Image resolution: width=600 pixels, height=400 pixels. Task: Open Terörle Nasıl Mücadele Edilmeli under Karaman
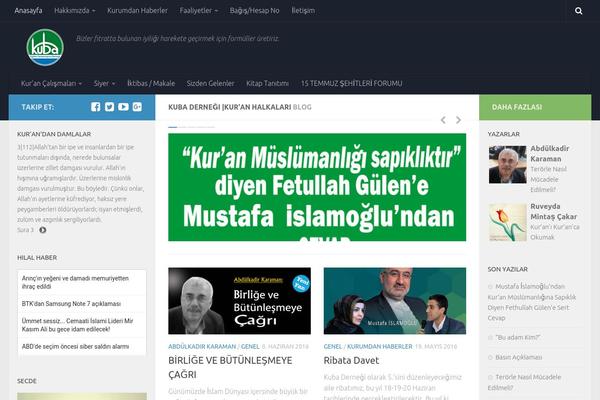548,179
